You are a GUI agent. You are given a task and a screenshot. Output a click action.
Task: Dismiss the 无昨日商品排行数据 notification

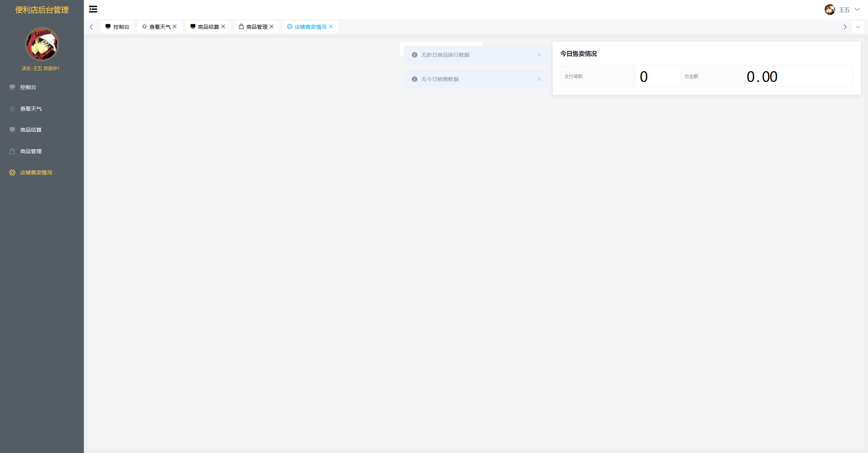539,55
